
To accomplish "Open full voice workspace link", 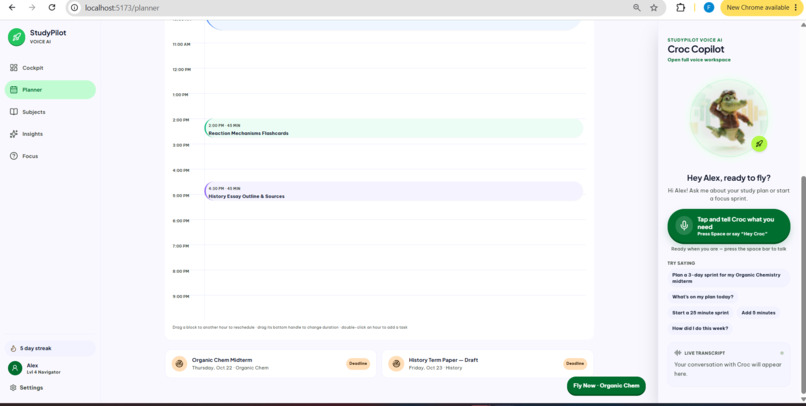I will pyautogui.click(x=699, y=60).
